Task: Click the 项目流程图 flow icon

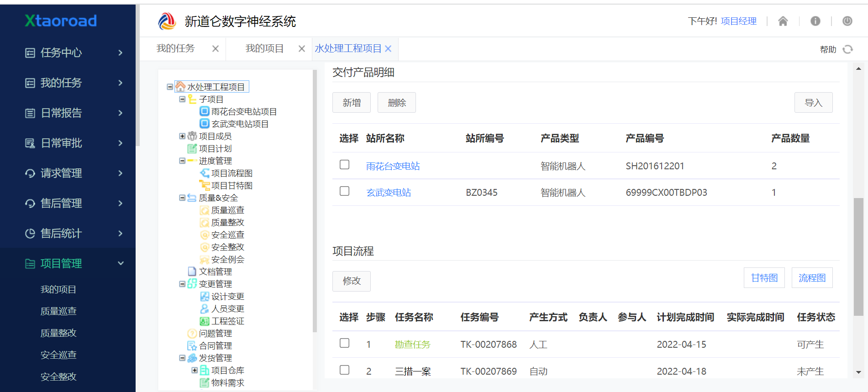Action: (205, 173)
